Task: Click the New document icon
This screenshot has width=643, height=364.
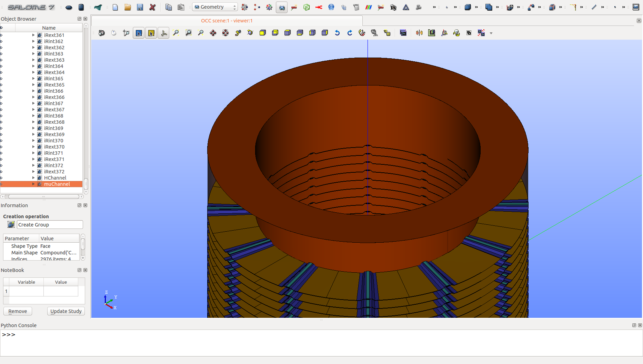Action: [x=115, y=7]
